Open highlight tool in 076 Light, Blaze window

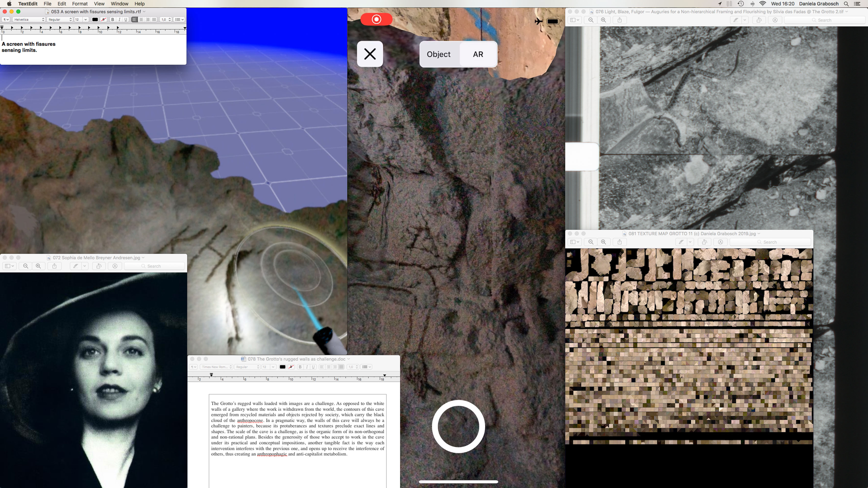[736, 20]
